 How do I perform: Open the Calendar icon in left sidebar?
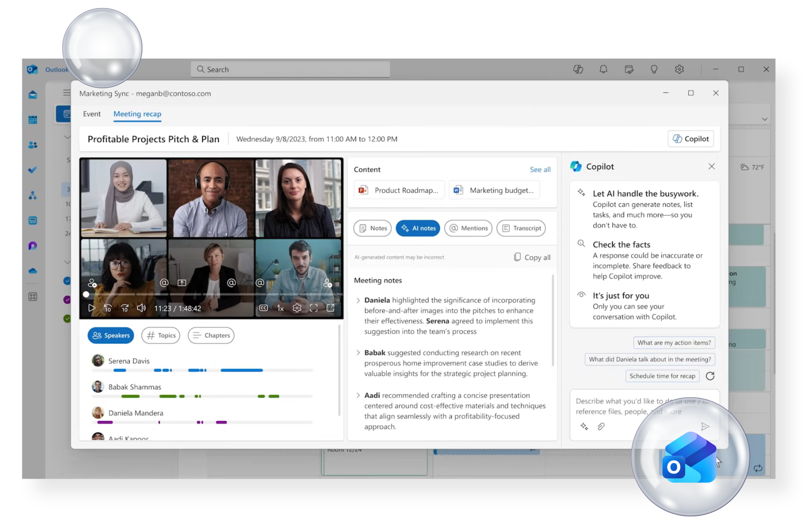[33, 120]
